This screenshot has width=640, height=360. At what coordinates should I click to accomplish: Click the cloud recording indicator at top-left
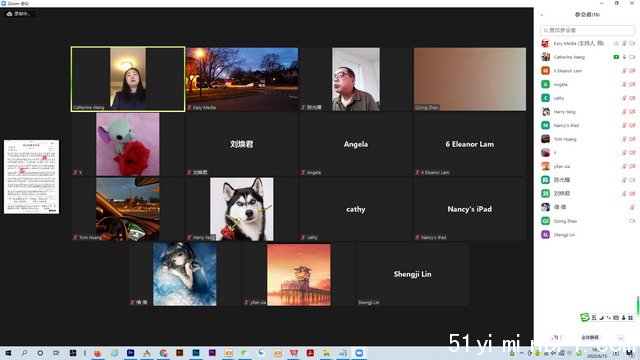[19, 14]
